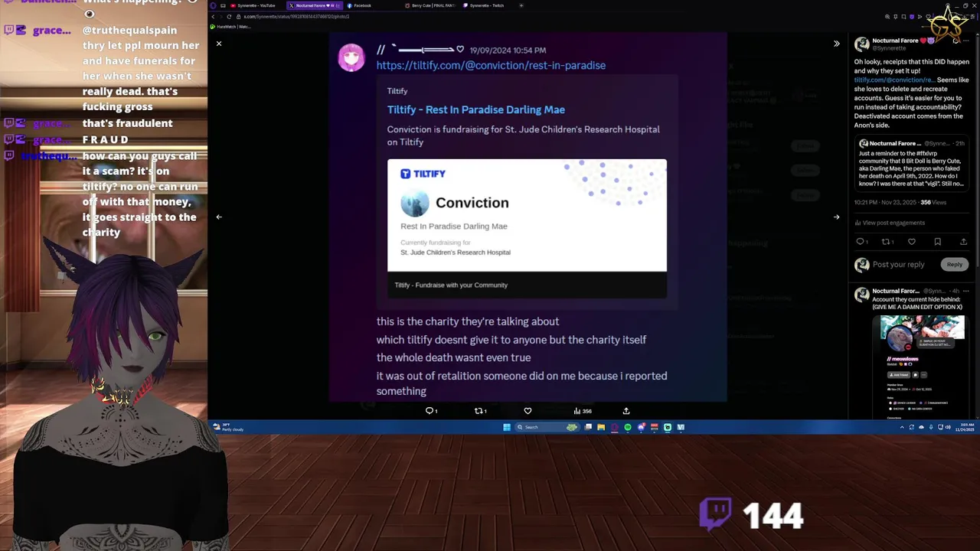Open more options on second sidebar post
This screenshot has height=551, width=980.
coord(966,291)
